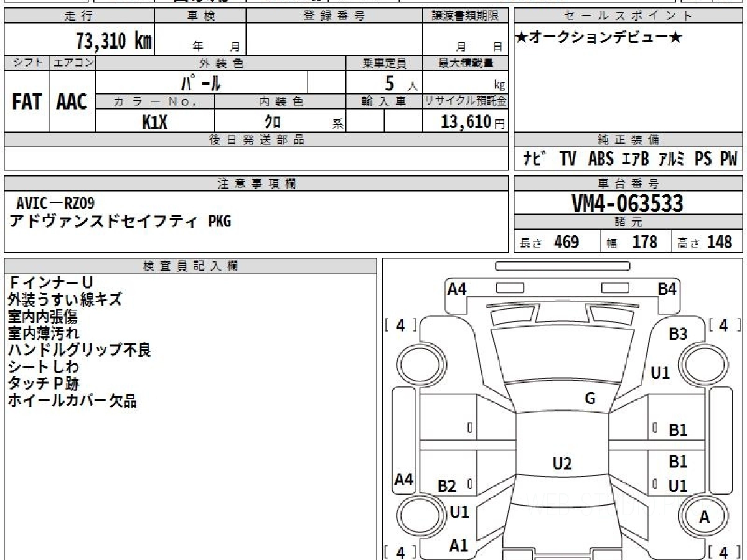
Task: Select the PW equipment entry
Action: 728,159
